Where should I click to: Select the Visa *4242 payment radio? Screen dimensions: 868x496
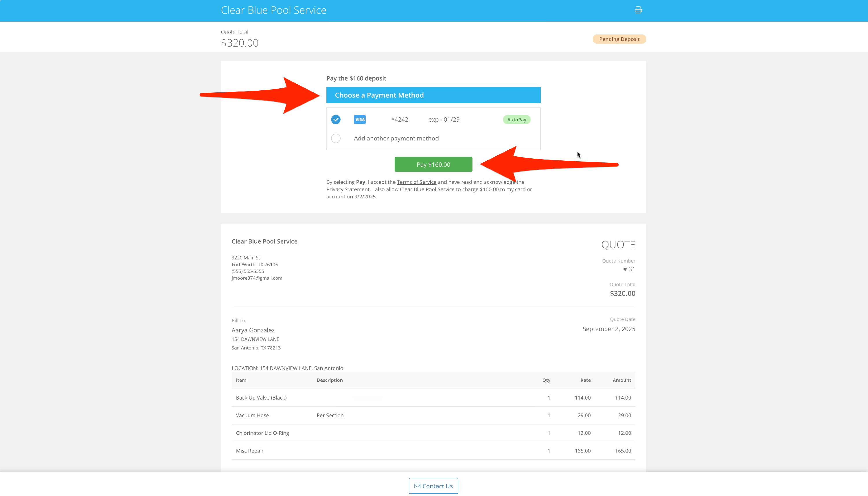click(x=336, y=120)
